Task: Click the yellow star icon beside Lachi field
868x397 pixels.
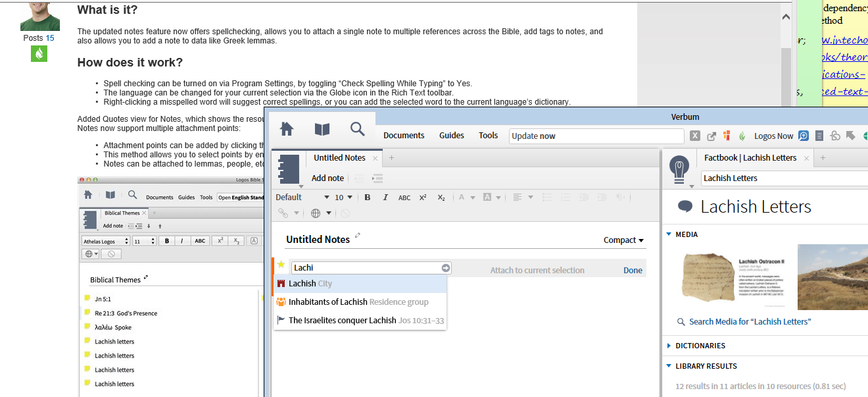Action: [281, 265]
